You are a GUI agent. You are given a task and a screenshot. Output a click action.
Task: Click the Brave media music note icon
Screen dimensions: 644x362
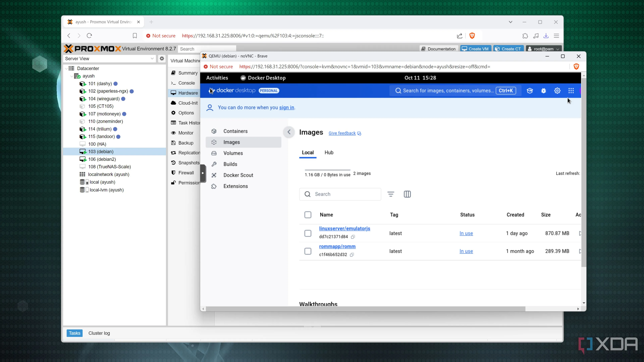point(535,36)
